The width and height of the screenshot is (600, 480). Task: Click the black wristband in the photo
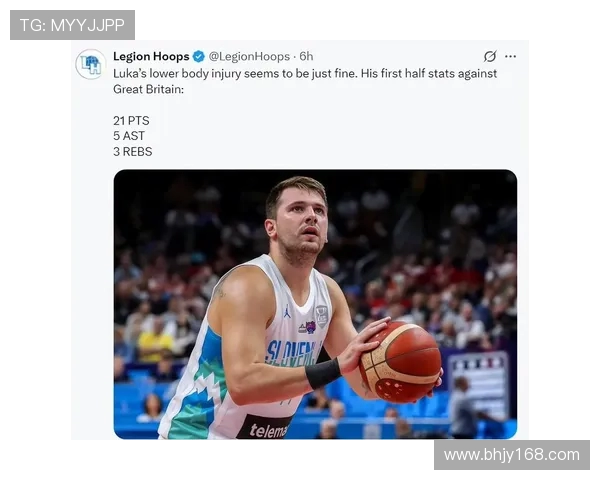pyautogui.click(x=323, y=373)
